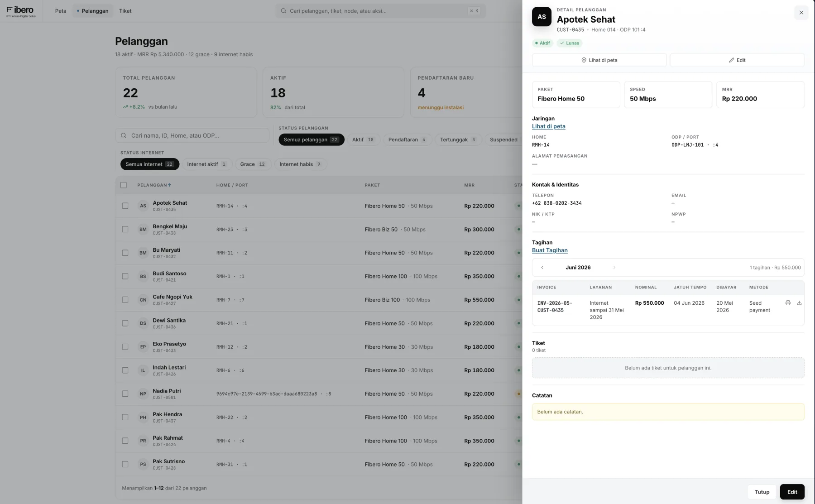815x504 pixels.
Task: Click the AS avatar in Apotek Sehat row
Action: click(x=143, y=206)
